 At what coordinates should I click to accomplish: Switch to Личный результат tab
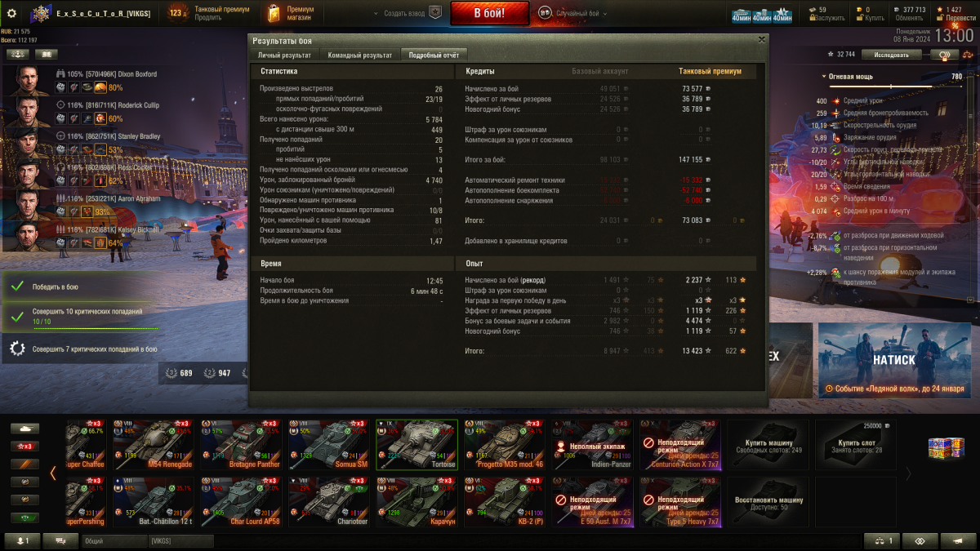pos(284,55)
